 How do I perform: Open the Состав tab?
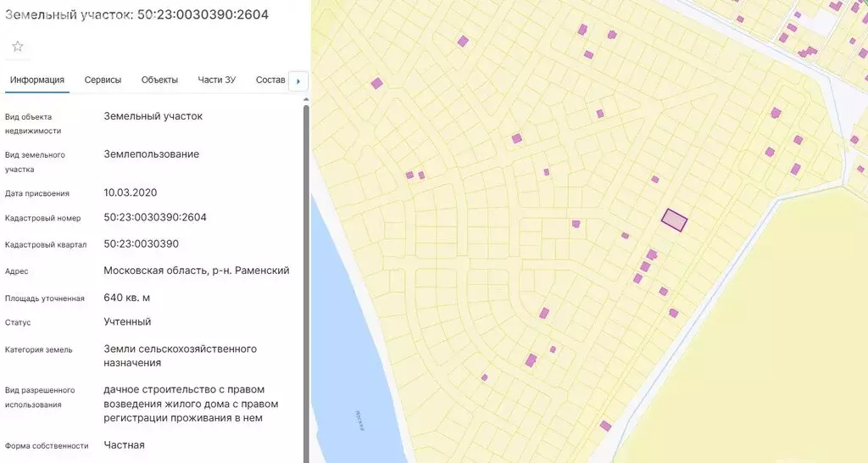point(270,80)
